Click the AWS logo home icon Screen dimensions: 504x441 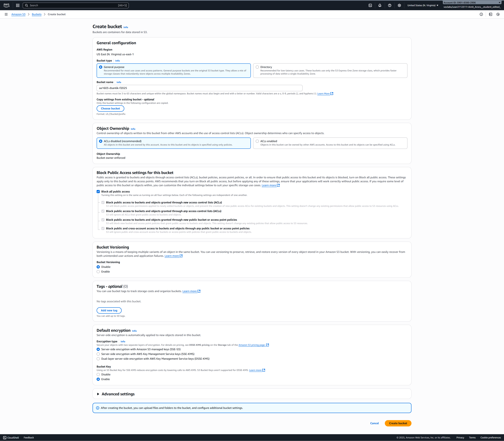[x=6, y=5]
